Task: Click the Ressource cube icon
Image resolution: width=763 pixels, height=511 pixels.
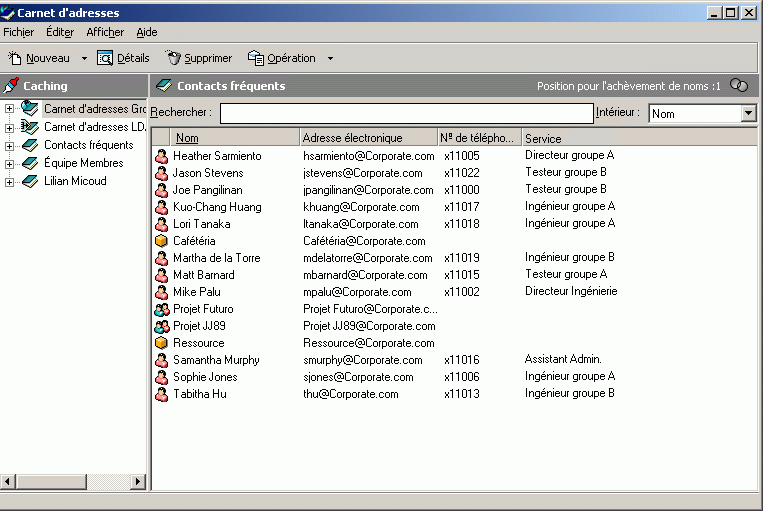Action: tap(162, 343)
